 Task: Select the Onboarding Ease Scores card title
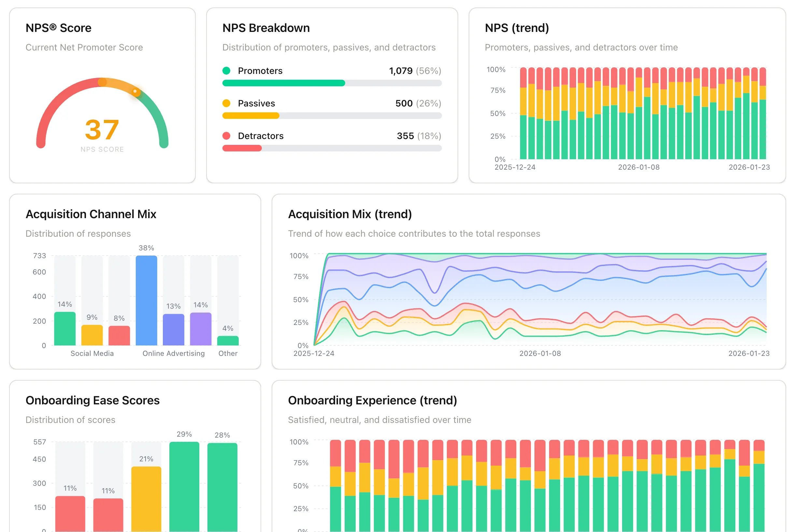click(92, 400)
